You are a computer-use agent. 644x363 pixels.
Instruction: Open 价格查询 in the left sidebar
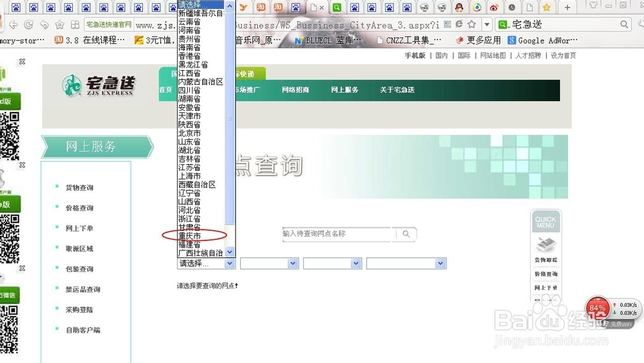[79, 208]
